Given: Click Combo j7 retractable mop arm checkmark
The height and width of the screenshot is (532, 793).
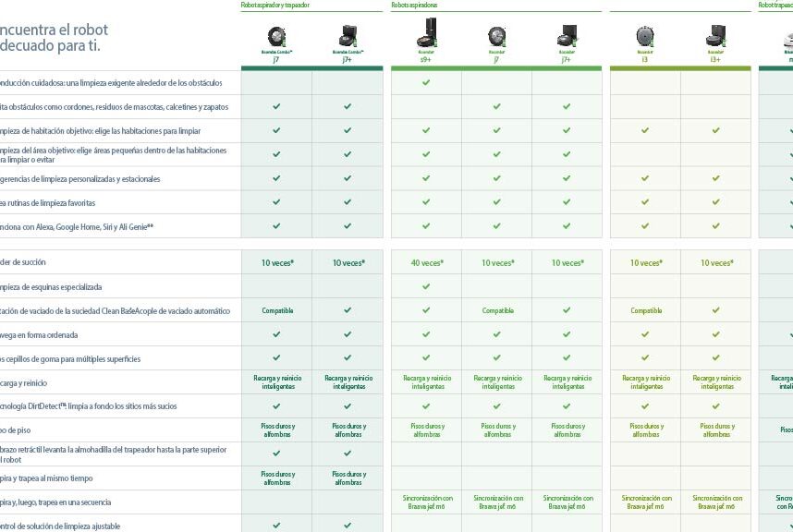Looking at the screenshot, I should click(276, 453).
